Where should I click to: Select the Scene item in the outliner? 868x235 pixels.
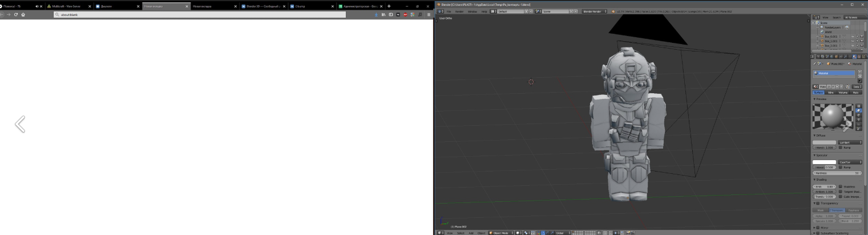click(x=823, y=23)
